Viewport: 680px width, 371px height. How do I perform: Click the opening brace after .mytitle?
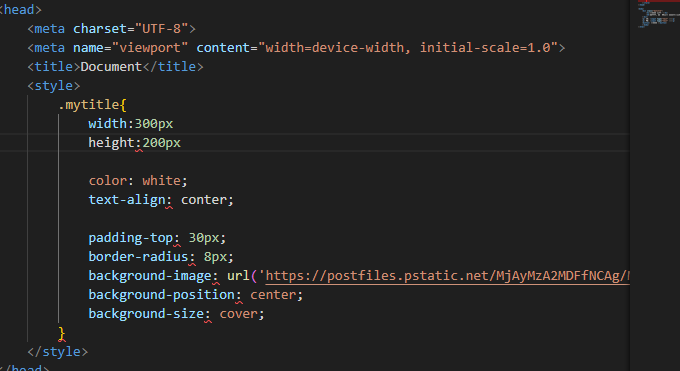pyautogui.click(x=123, y=105)
